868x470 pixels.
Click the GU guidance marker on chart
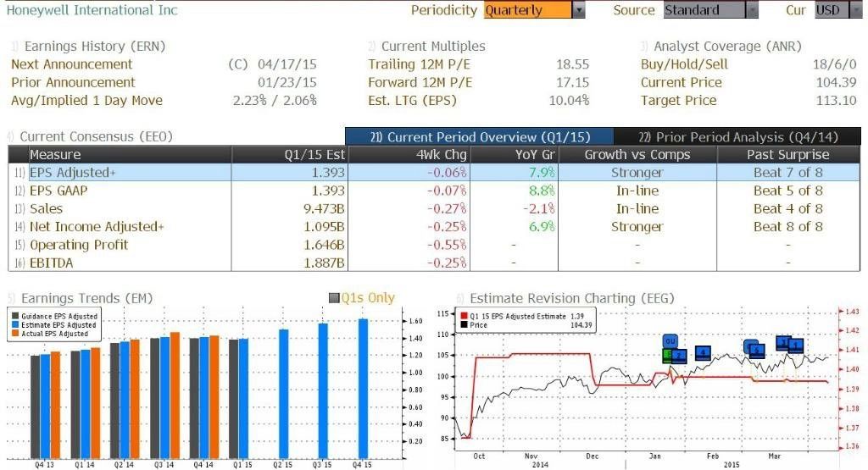670,340
